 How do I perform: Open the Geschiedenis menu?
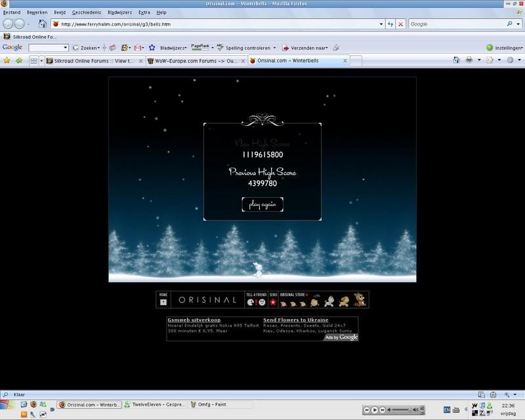tap(87, 12)
